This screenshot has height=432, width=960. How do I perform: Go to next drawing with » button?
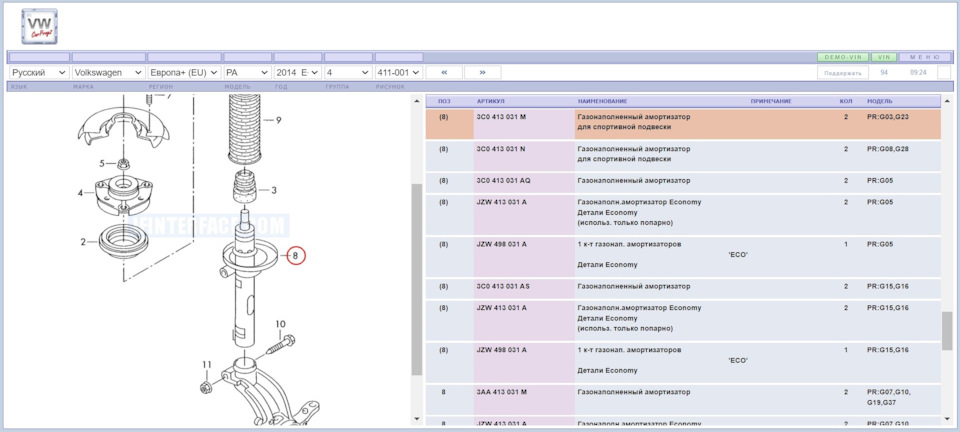click(482, 72)
